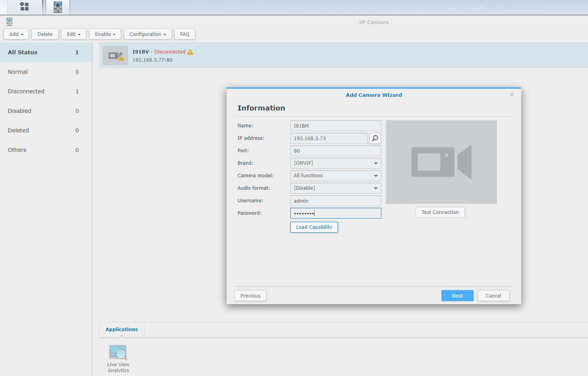Expand the Camera model dropdown
Image resolution: width=588 pixels, height=376 pixels.
pos(375,176)
